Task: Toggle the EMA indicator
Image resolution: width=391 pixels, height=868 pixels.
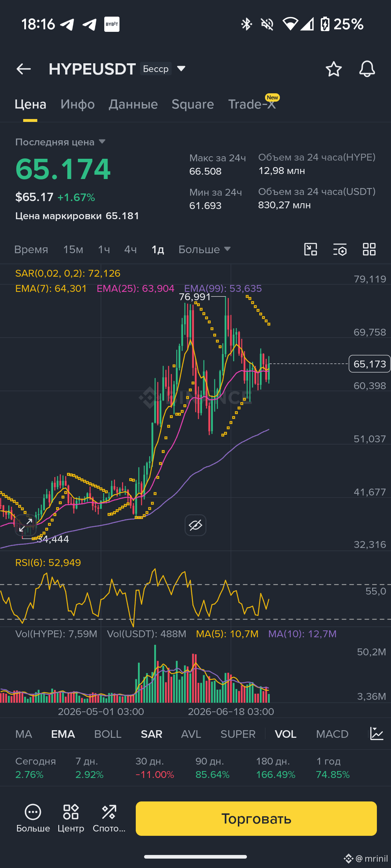Action: (63, 734)
